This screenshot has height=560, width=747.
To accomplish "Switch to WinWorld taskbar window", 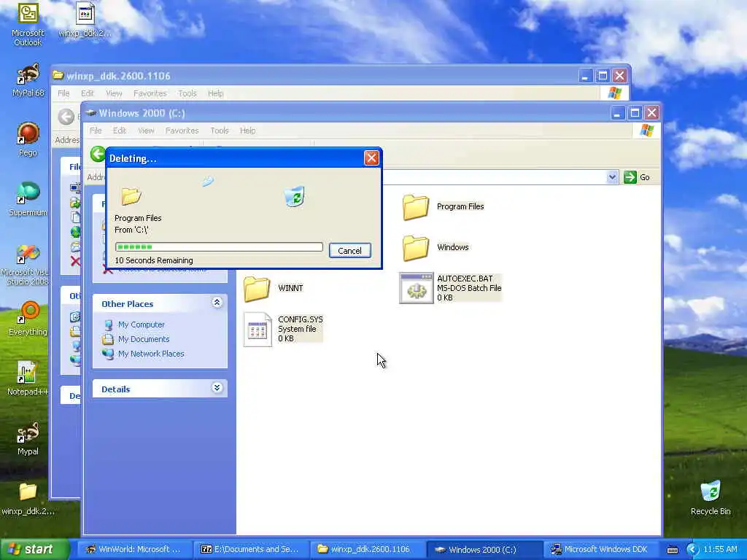I will pos(135,550).
